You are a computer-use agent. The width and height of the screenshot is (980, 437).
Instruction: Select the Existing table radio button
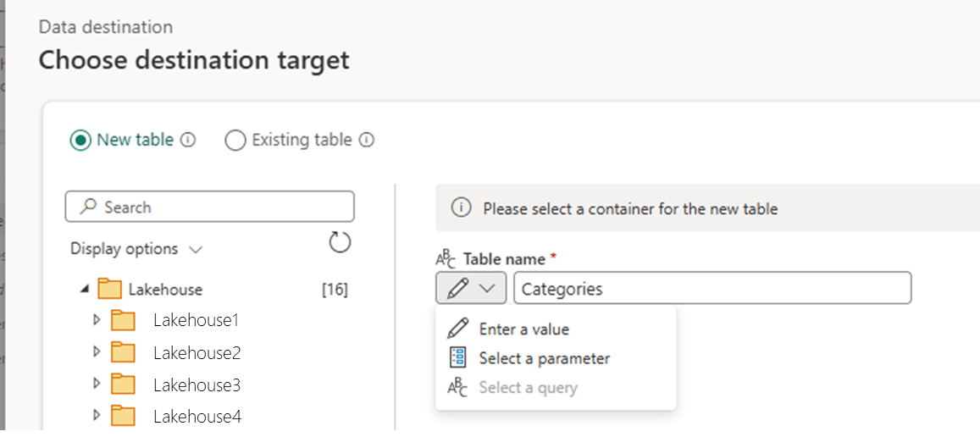235,140
